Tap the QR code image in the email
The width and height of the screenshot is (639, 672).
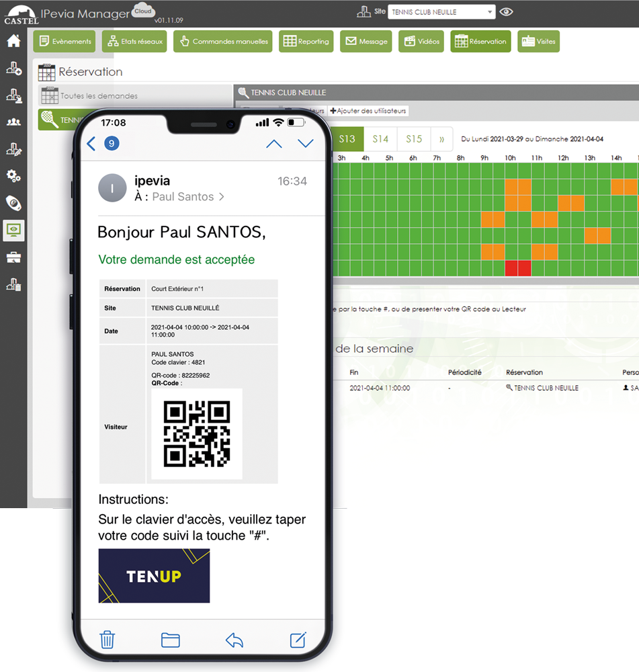[x=197, y=433]
